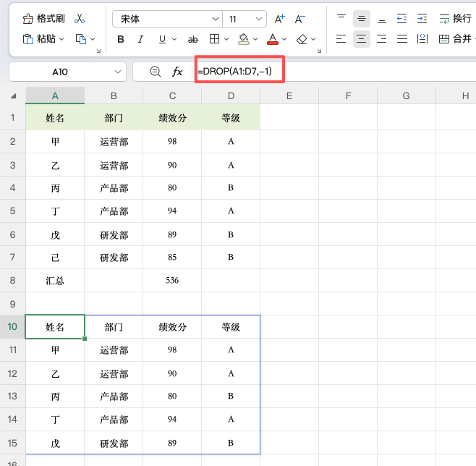This screenshot has width=476, height=466.
Task: Expand the Copy options arrow
Action: [x=93, y=39]
